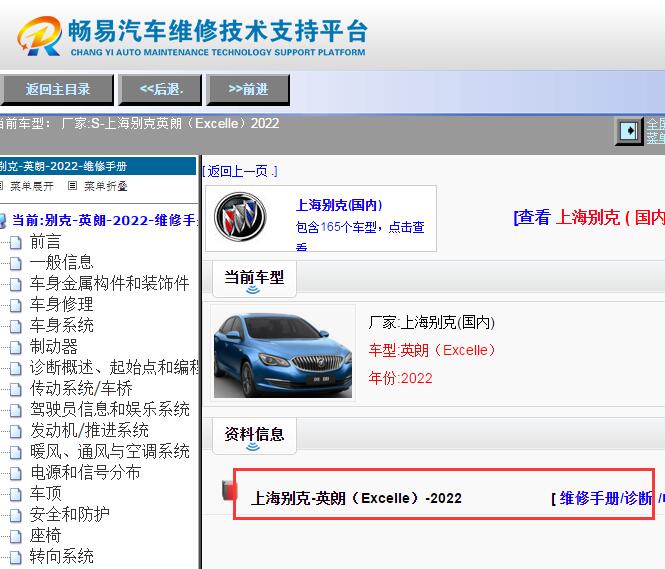This screenshot has height=569, width=665.
Task: Click the page icon next to 车身修理
Action: 16,306
